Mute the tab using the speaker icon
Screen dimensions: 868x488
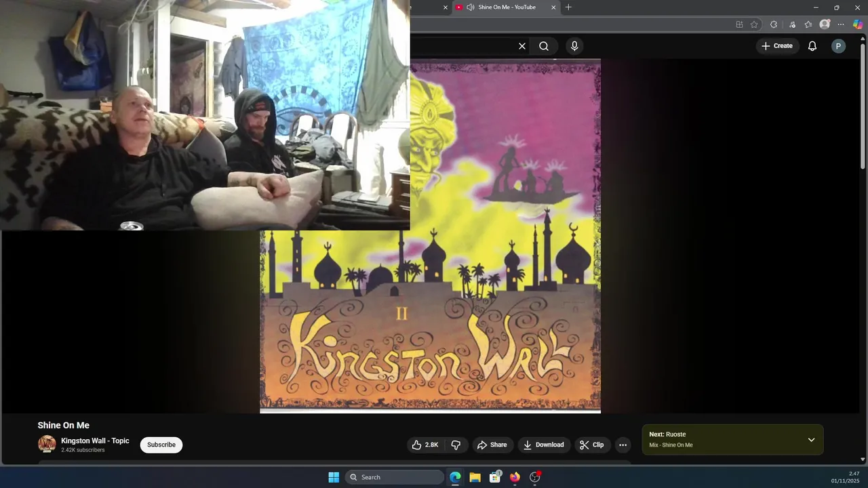[471, 7]
